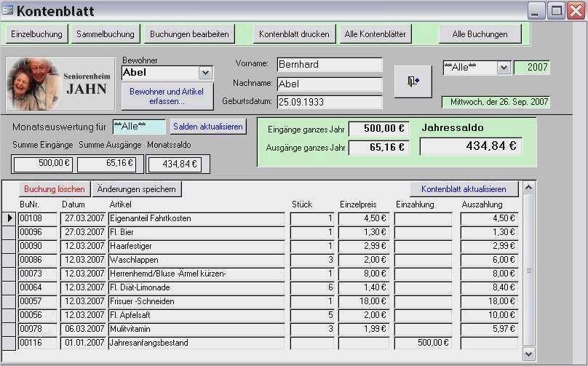Click booking number 00073
This screenshot has height=366, width=588.
click(38, 274)
